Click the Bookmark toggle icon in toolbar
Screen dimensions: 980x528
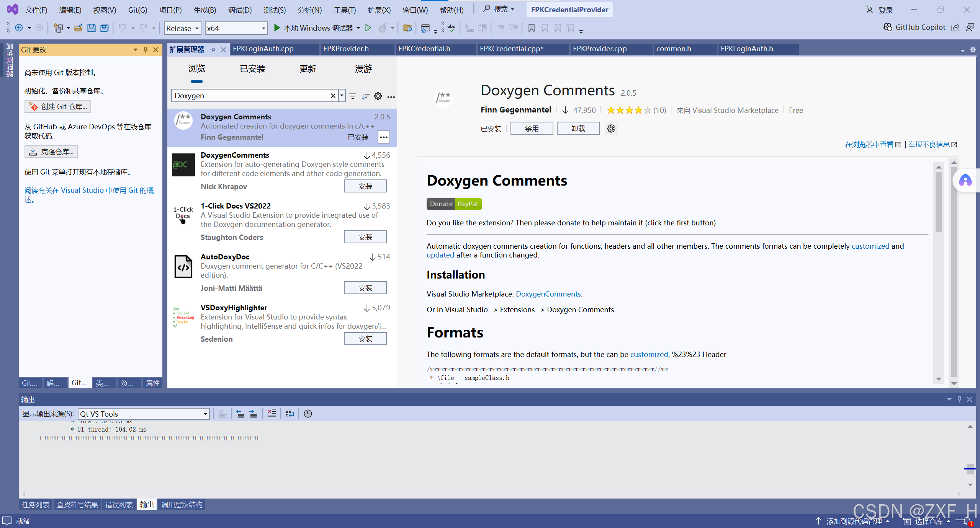pos(531,28)
